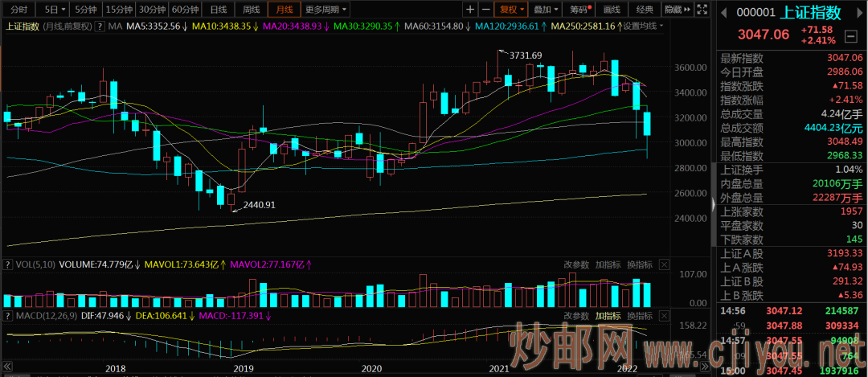This screenshot has width=868, height=377.
Task: Open the 筹码 chip distribution view
Action: (579, 10)
